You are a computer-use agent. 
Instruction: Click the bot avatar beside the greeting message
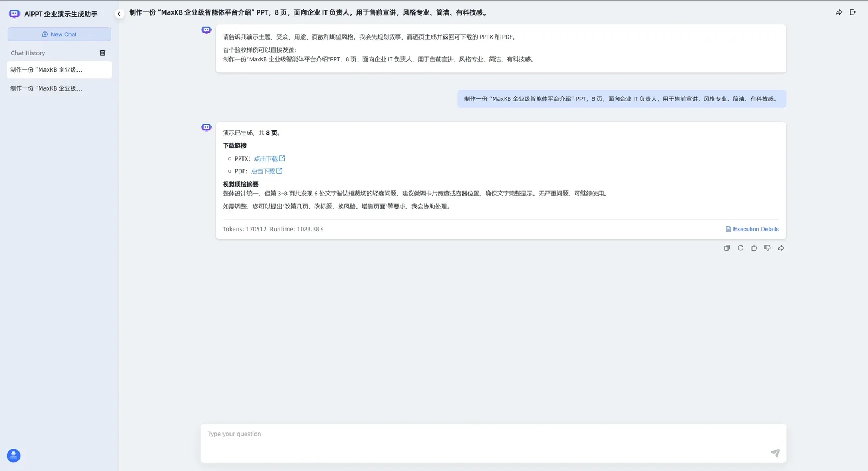(206, 30)
